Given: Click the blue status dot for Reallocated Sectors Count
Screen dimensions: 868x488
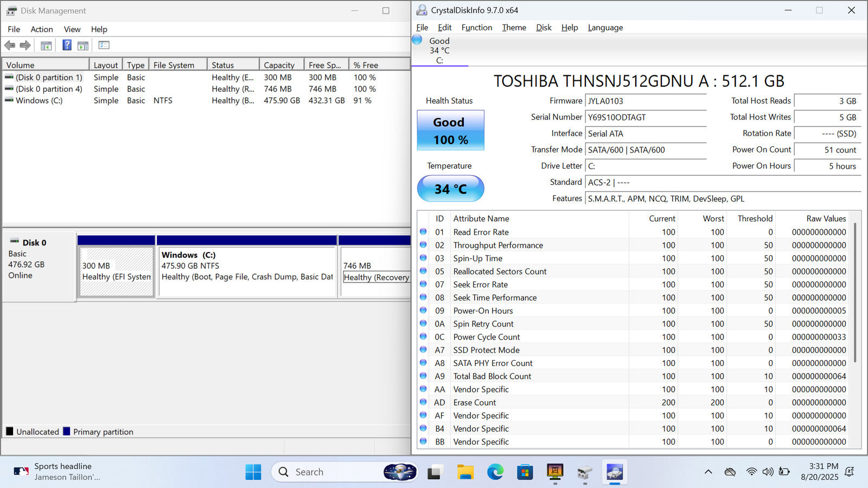Looking at the screenshot, I should 423,271.
